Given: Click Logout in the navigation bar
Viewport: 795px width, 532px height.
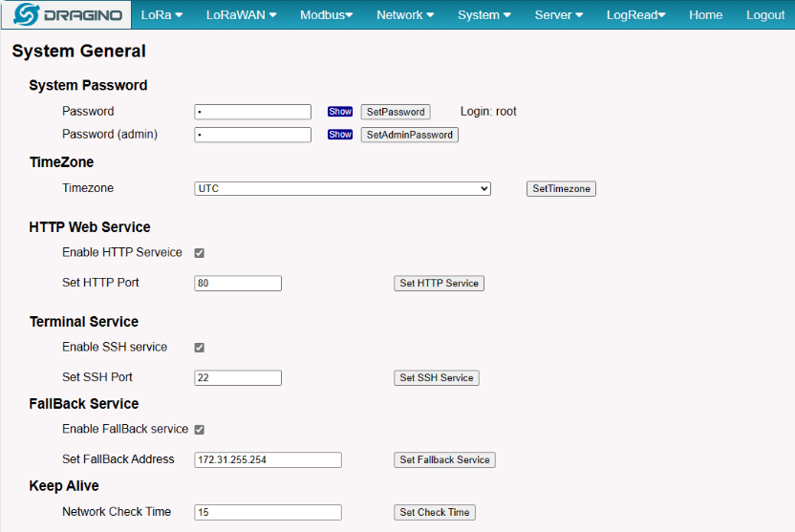Looking at the screenshot, I should point(765,14).
